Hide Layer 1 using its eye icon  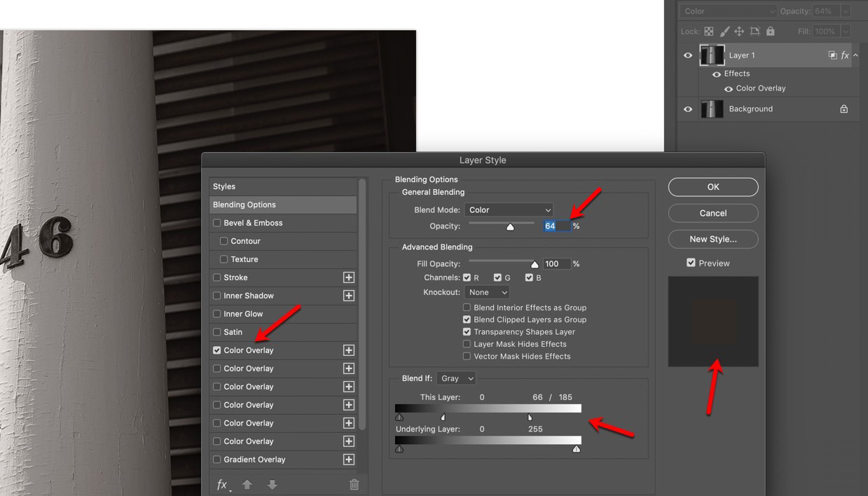point(688,55)
